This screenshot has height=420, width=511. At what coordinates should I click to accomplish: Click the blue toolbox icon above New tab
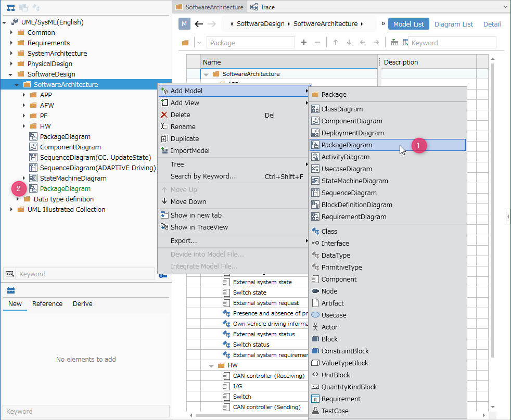pos(11,290)
